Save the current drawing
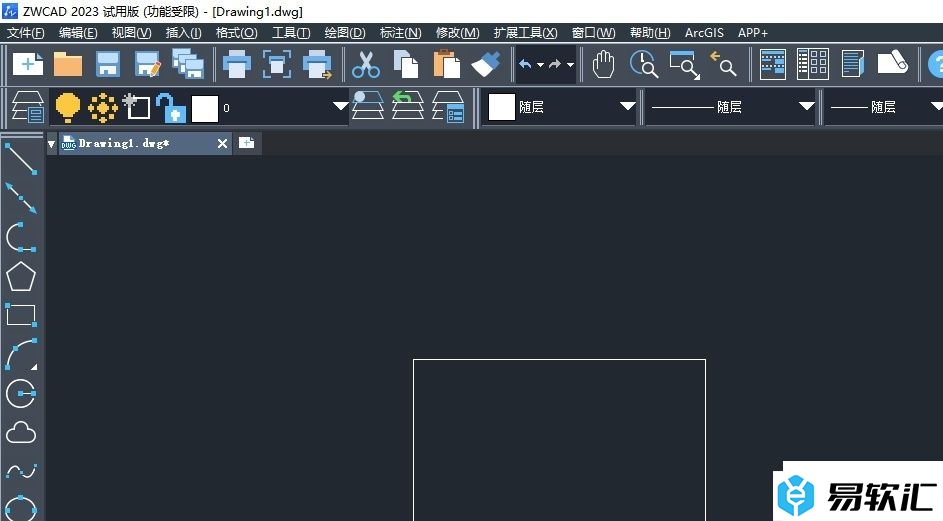The width and height of the screenshot is (943, 521). pyautogui.click(x=108, y=64)
